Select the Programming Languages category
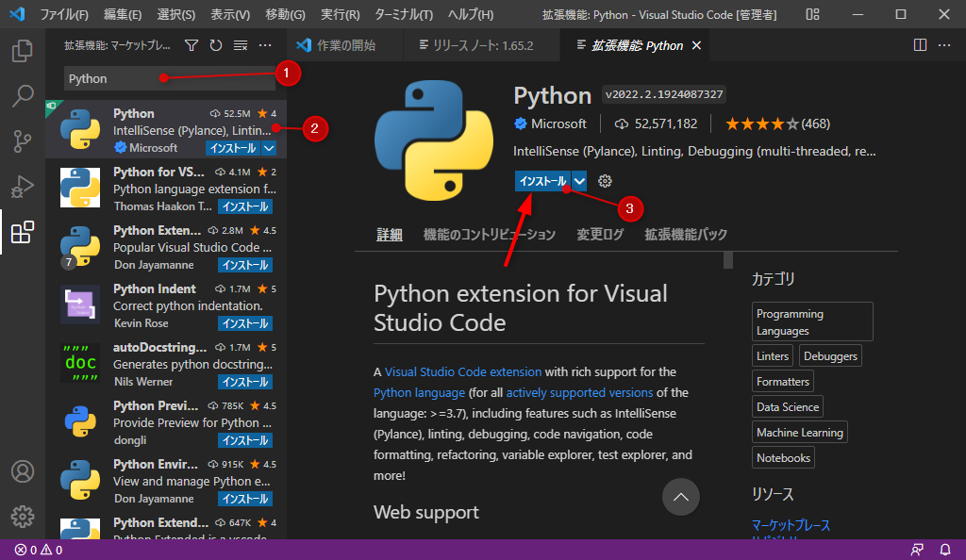Viewport: 966px width, 560px height. [812, 321]
